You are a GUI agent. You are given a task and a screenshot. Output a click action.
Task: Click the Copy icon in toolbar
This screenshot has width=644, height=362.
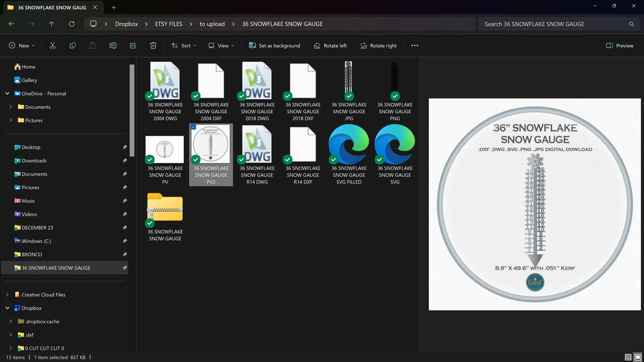click(x=72, y=46)
